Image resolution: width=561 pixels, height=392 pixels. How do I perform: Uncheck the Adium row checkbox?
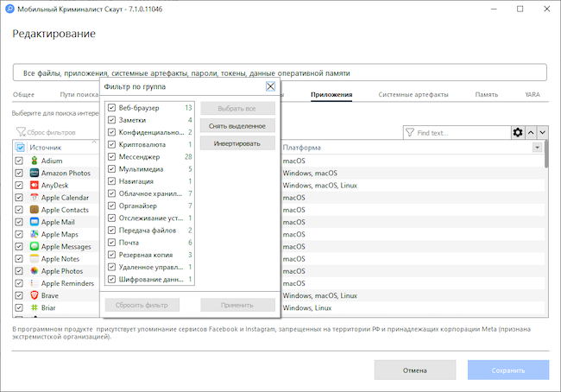coord(19,161)
